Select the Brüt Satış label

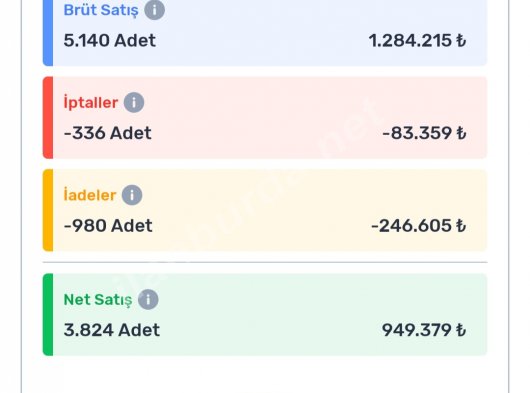101,10
